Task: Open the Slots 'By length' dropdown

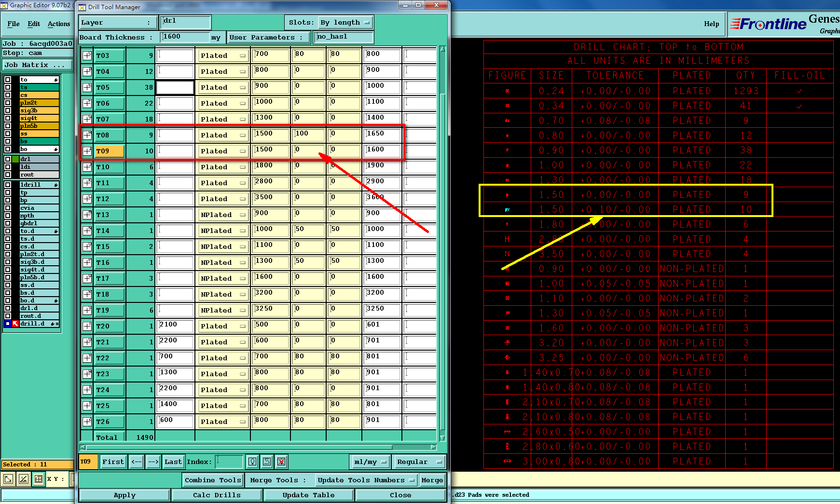Action: (x=345, y=23)
